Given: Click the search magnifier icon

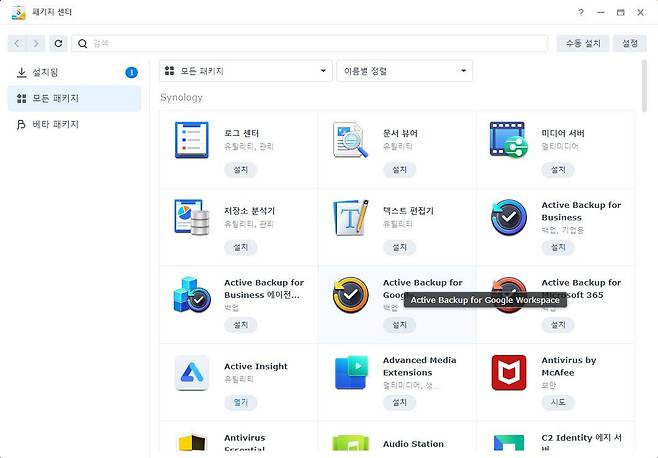Looking at the screenshot, I should (83, 43).
